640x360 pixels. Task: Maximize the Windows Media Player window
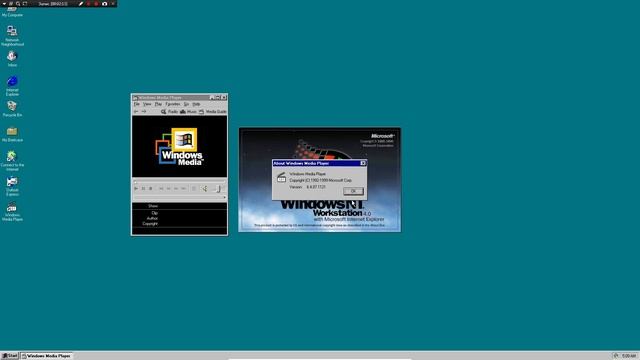tap(218, 98)
